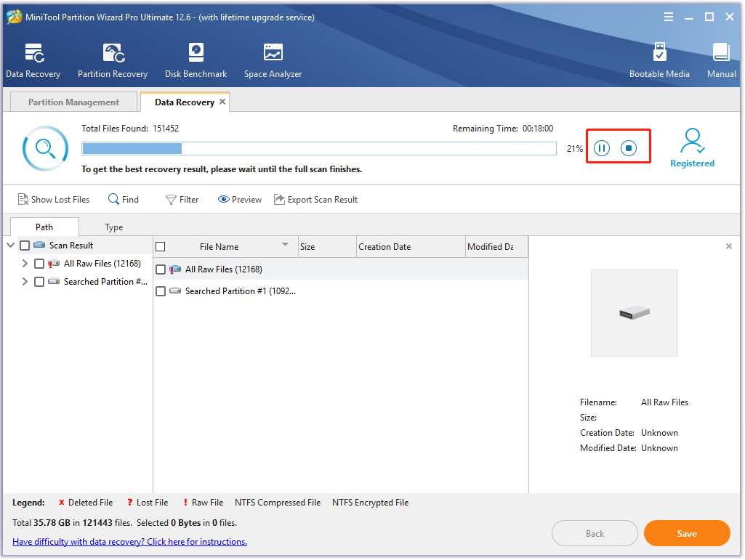The height and width of the screenshot is (560, 745).
Task: Select the Data Recovery tab
Action: pos(185,102)
